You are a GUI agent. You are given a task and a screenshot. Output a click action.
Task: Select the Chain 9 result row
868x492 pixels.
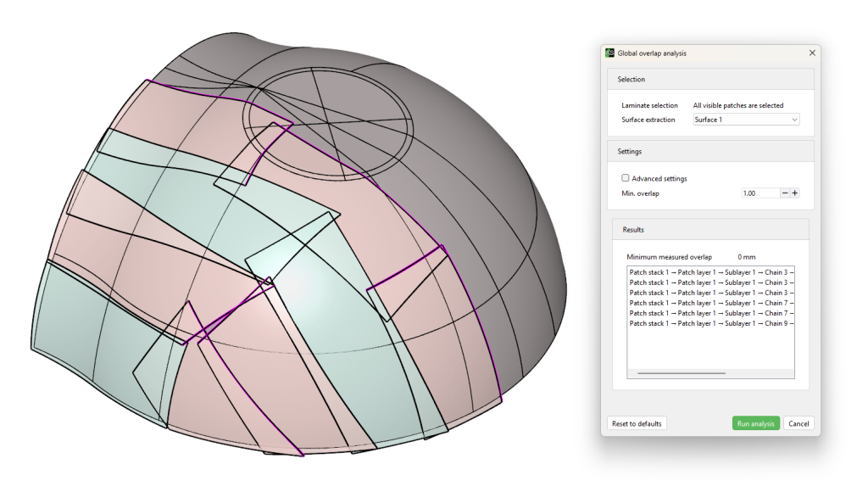[x=710, y=323]
